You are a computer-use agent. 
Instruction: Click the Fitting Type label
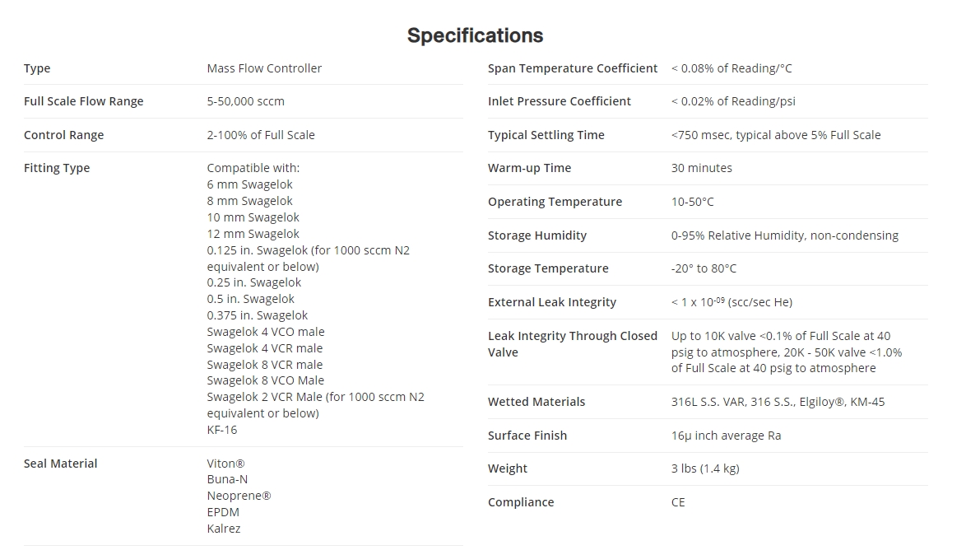point(57,168)
